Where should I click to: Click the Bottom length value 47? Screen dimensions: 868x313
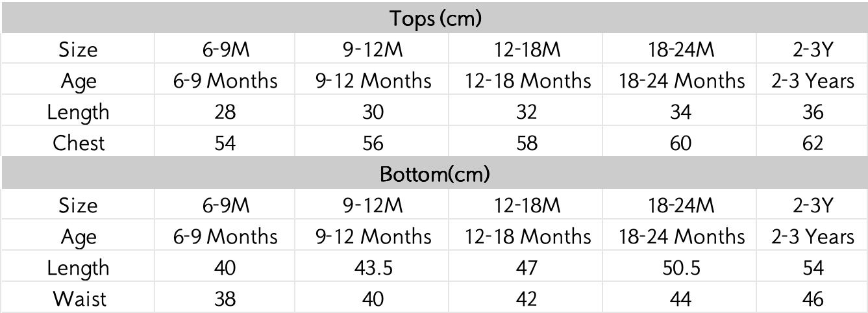527,268
